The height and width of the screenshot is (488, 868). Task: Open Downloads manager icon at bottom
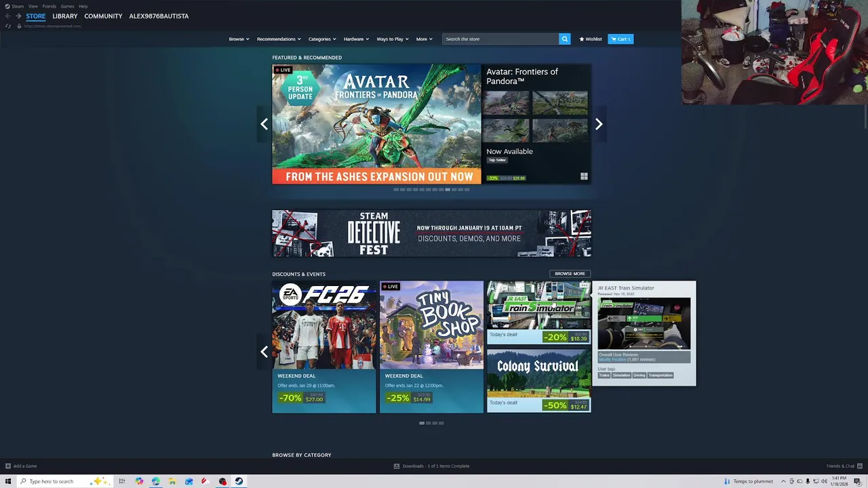point(397,466)
